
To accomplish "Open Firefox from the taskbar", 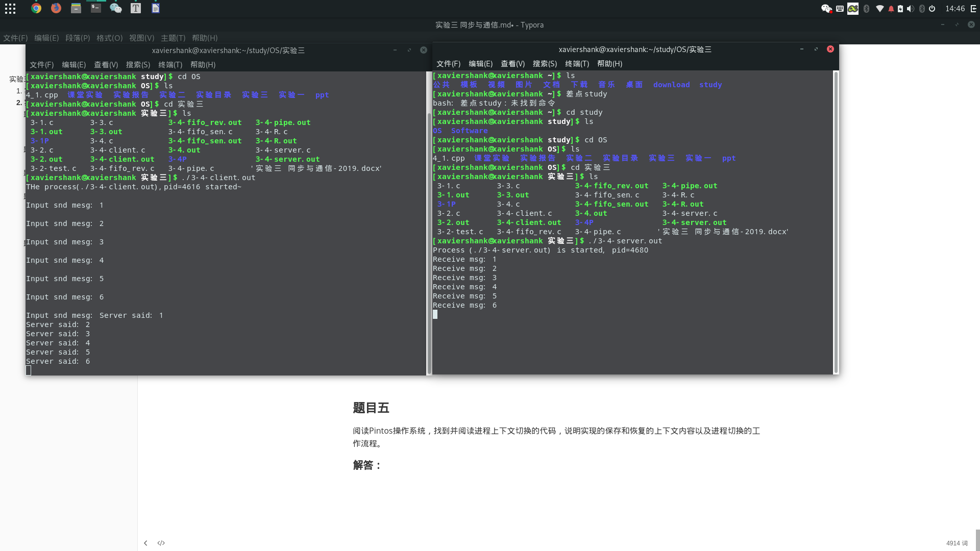I will click(x=56, y=8).
